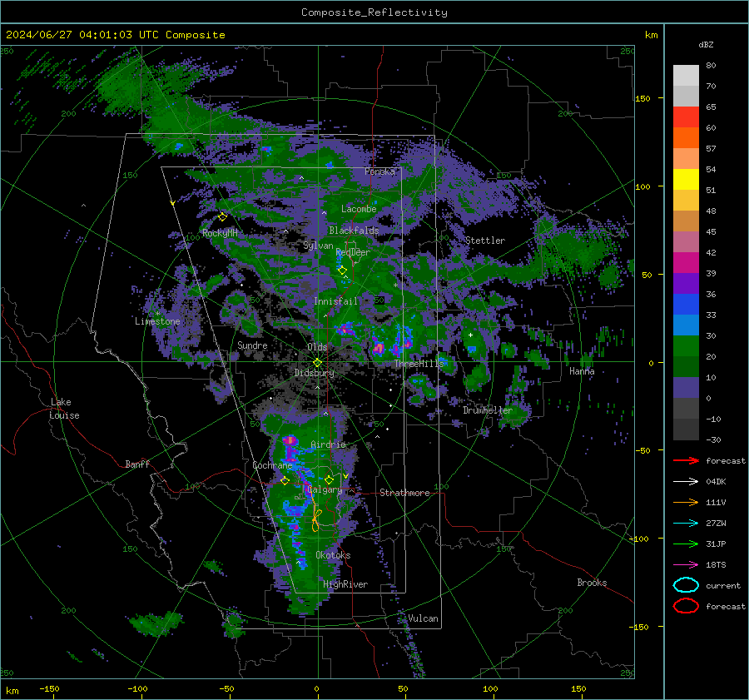Click the Didsbury label
The width and height of the screenshot is (749, 700).
point(315,373)
